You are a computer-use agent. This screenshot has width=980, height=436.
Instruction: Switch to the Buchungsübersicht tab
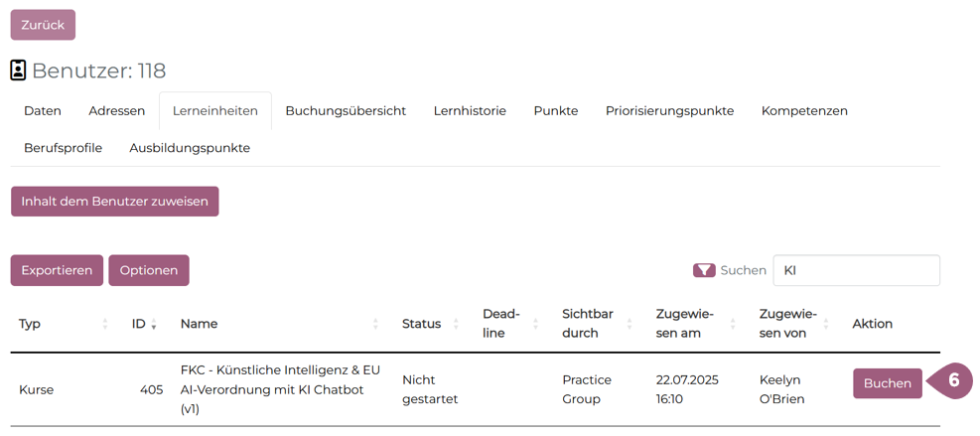point(346,111)
